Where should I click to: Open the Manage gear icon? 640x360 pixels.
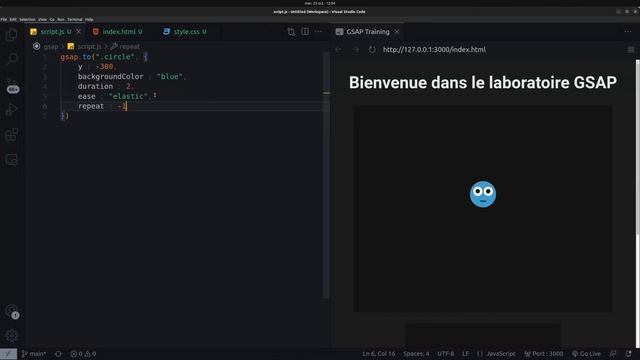click(11, 336)
